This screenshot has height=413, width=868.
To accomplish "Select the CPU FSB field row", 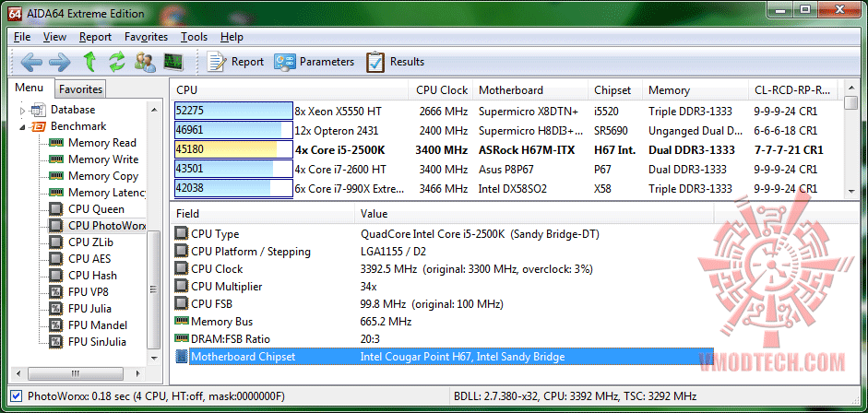I will point(442,304).
